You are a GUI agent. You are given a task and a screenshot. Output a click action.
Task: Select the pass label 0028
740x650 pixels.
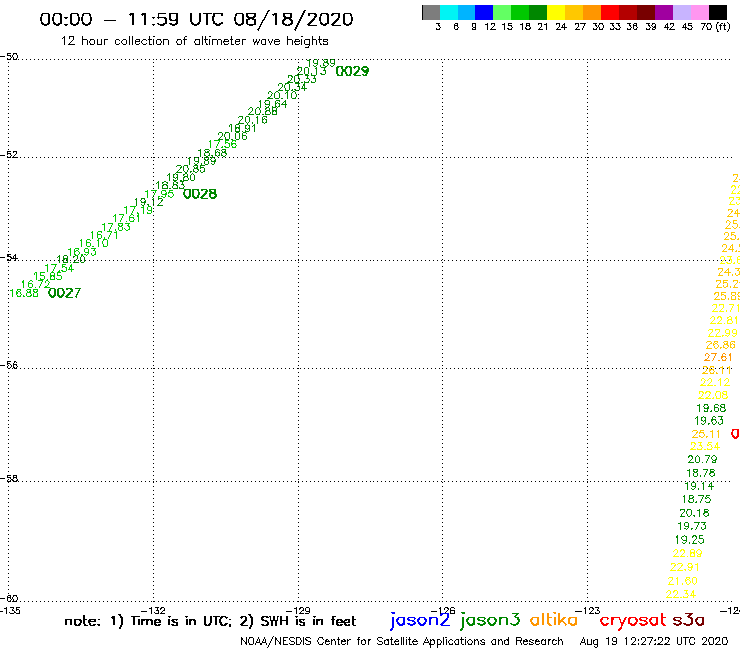tap(200, 194)
